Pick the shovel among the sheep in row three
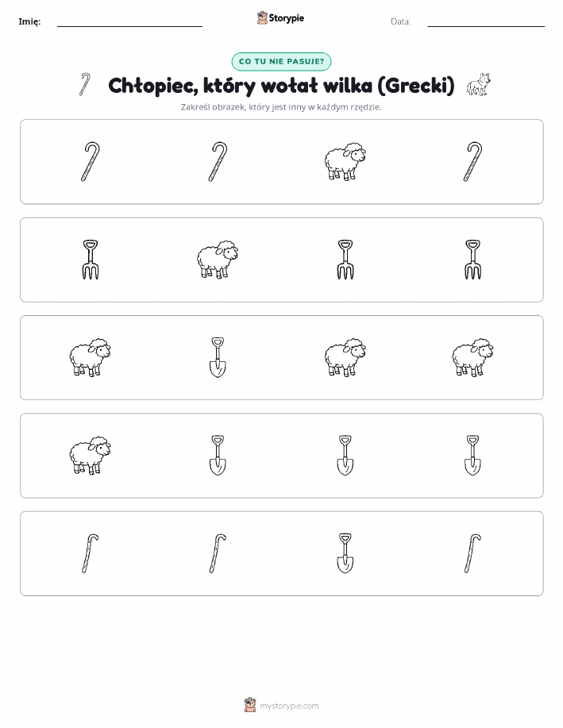The image size is (563, 728). click(x=218, y=357)
